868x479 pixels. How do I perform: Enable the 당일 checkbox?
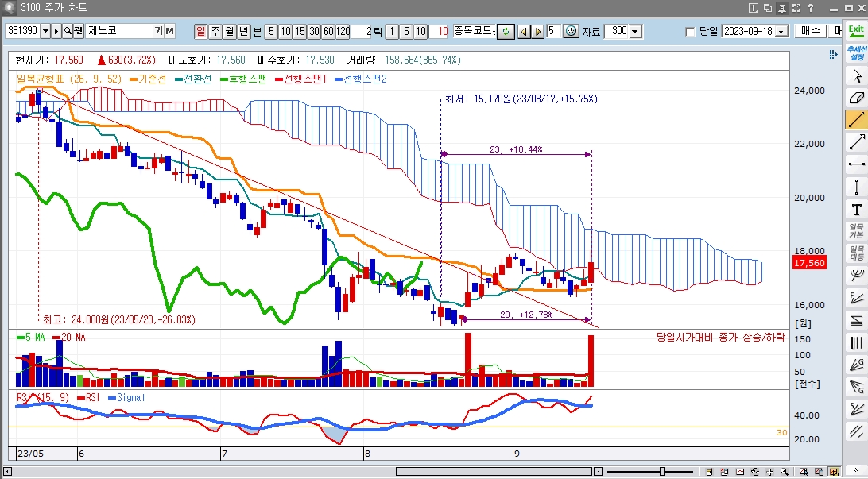click(690, 32)
